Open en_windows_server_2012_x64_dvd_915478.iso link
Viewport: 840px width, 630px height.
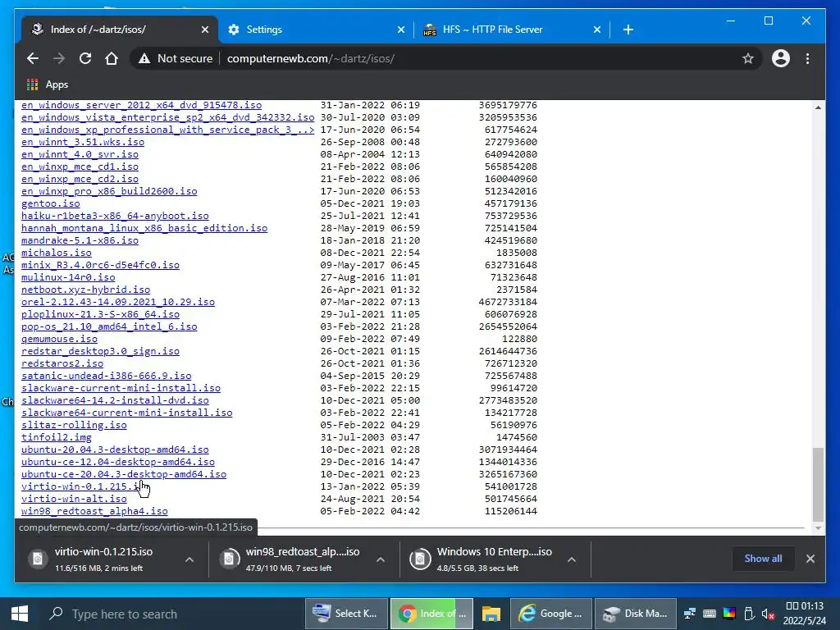pos(141,106)
